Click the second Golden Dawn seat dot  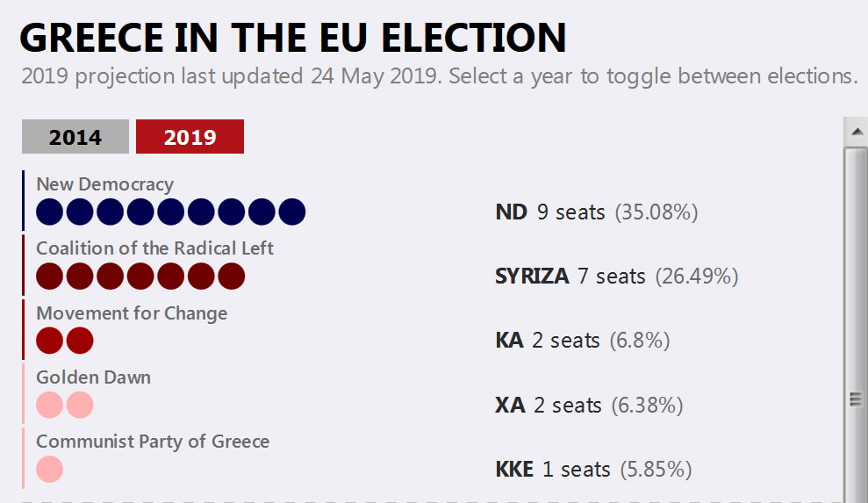coord(80,405)
